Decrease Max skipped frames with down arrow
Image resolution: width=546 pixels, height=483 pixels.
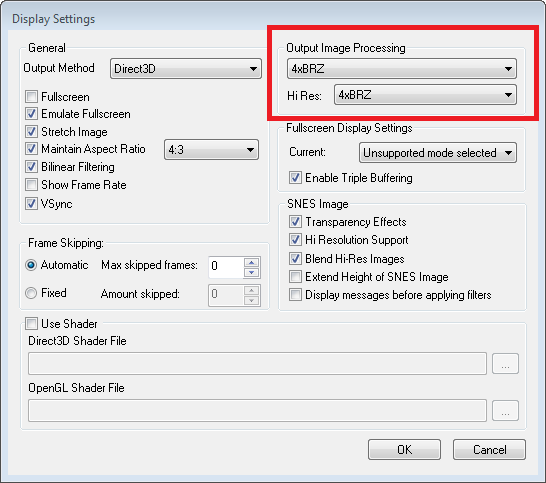point(251,273)
